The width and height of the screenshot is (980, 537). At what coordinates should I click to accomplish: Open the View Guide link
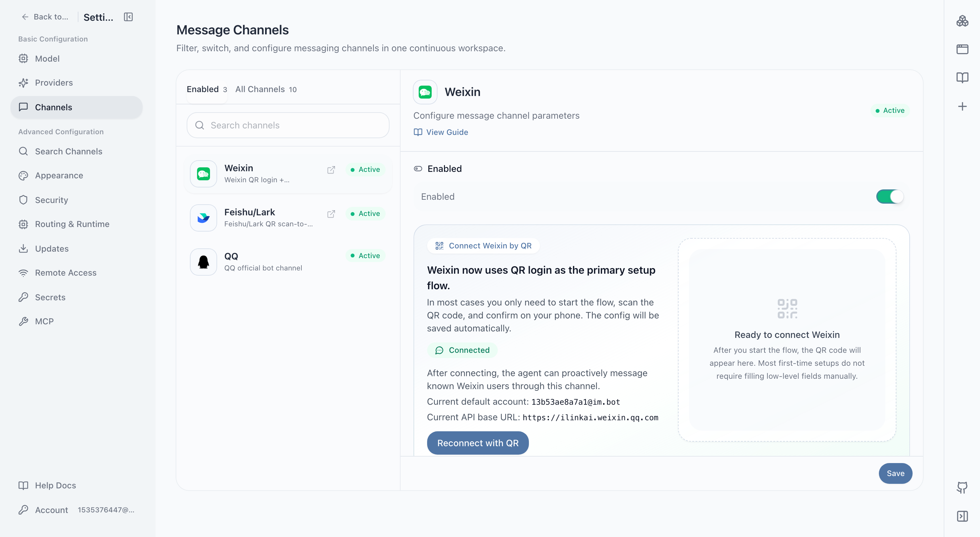tap(441, 132)
